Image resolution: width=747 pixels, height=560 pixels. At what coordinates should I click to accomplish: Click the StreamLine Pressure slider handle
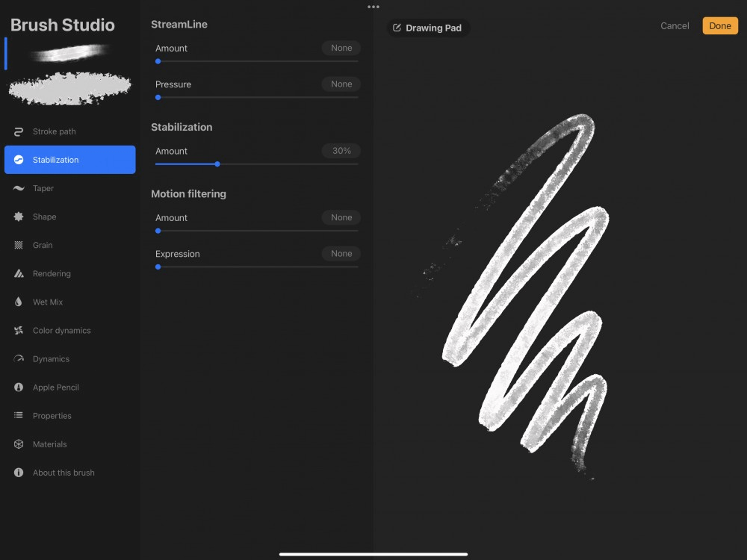point(158,98)
